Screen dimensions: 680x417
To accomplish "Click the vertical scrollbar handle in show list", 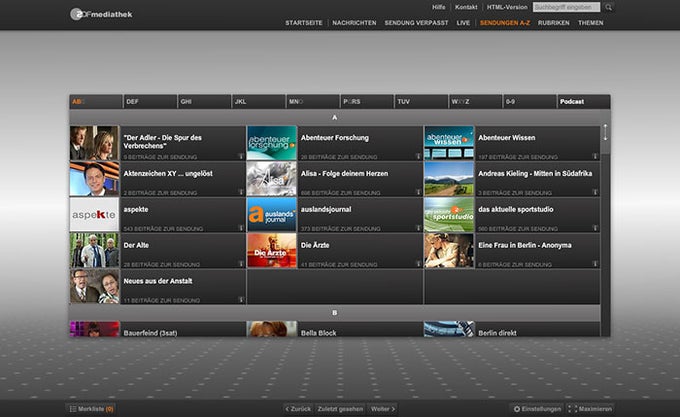I will tap(605, 133).
